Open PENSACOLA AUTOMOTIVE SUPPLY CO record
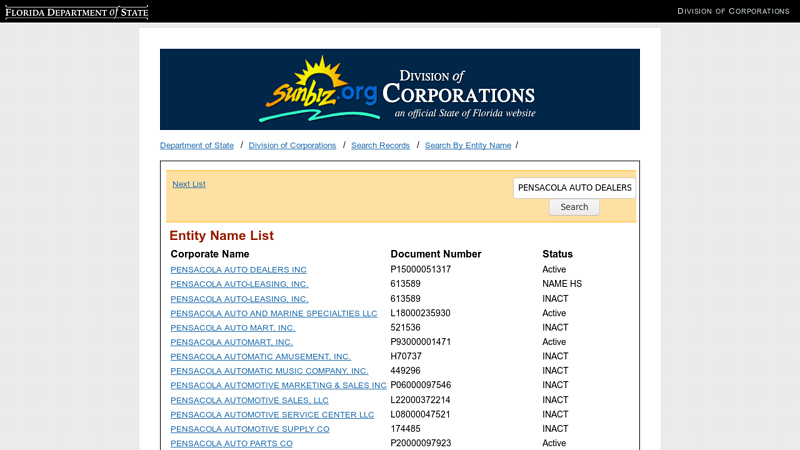This screenshot has height=450, width=800. [250, 429]
